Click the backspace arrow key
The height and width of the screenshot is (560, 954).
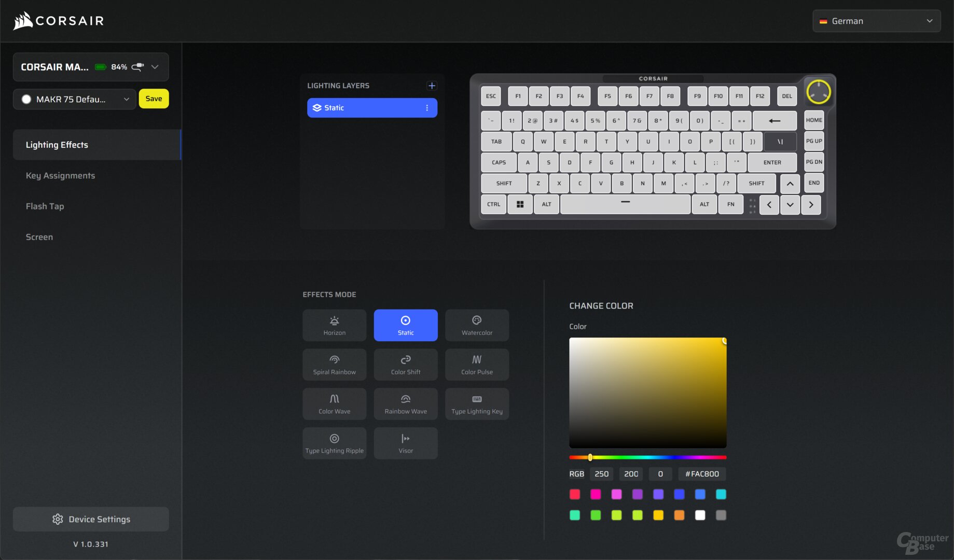click(775, 121)
